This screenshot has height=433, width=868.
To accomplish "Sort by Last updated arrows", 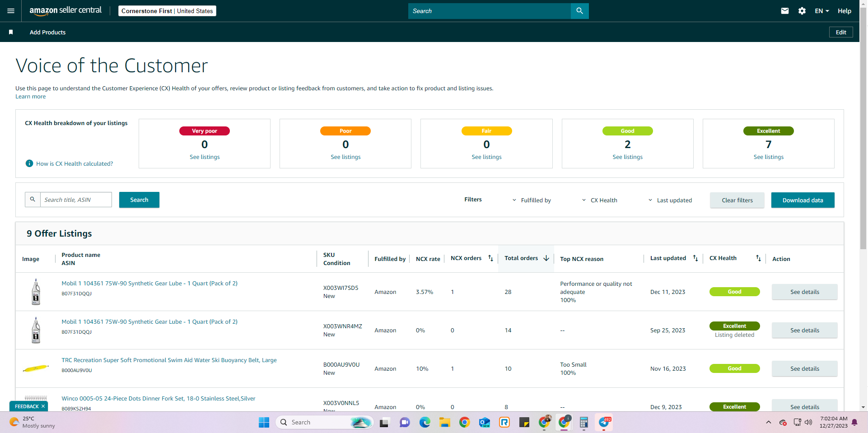I will tap(695, 258).
